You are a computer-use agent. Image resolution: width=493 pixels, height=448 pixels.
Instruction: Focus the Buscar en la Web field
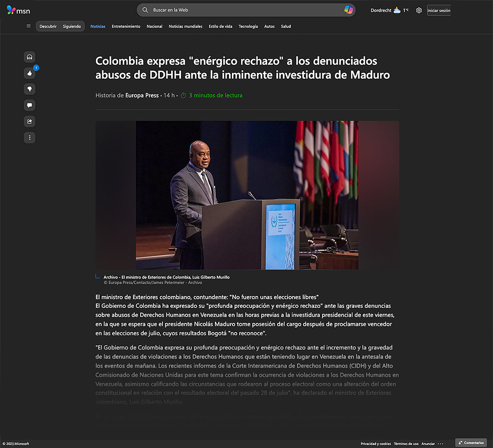(x=246, y=10)
